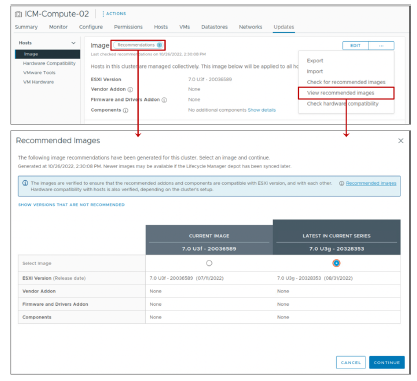Click the Vendor Addon row label in table
Screen dimensions: 417x381
[x=39, y=291]
